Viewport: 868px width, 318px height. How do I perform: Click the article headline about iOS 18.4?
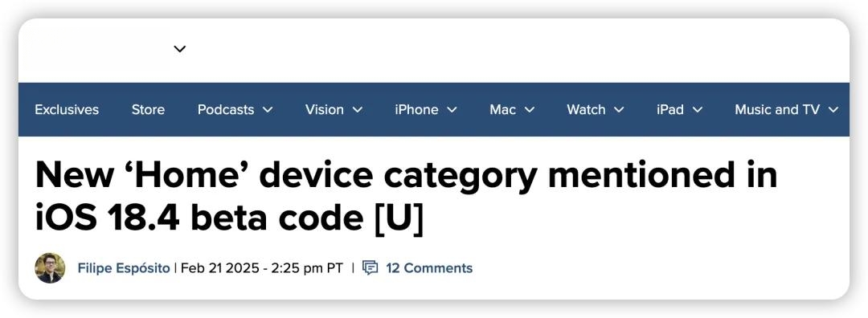point(407,197)
